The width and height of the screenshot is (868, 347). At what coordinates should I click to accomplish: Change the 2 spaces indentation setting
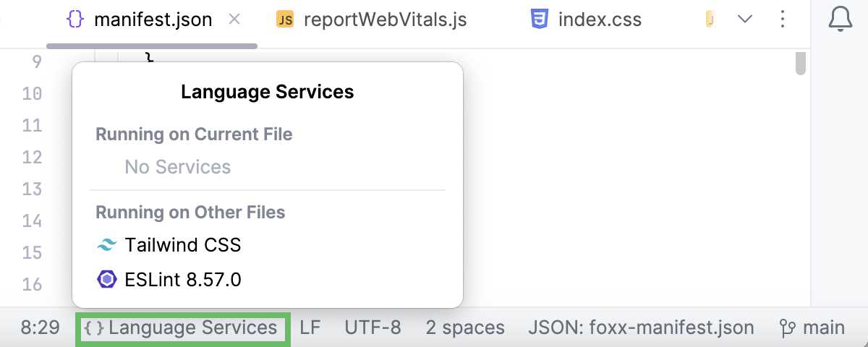click(465, 328)
